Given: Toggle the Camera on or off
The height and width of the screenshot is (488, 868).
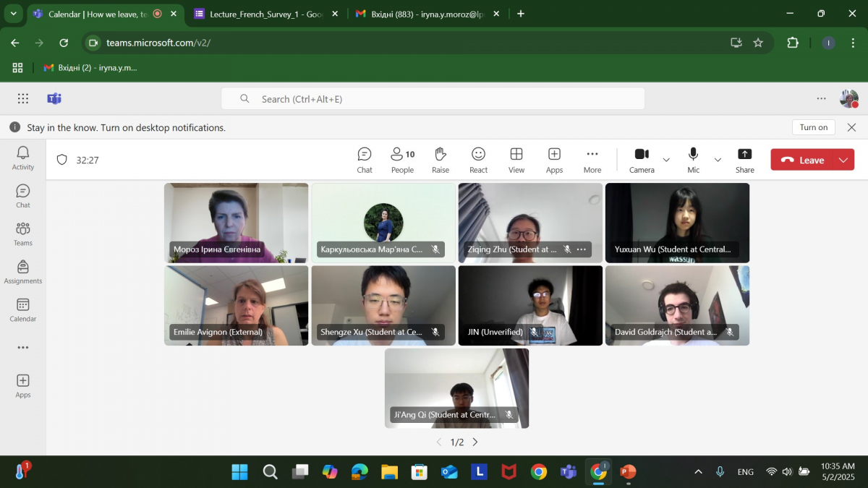Looking at the screenshot, I should click(642, 160).
